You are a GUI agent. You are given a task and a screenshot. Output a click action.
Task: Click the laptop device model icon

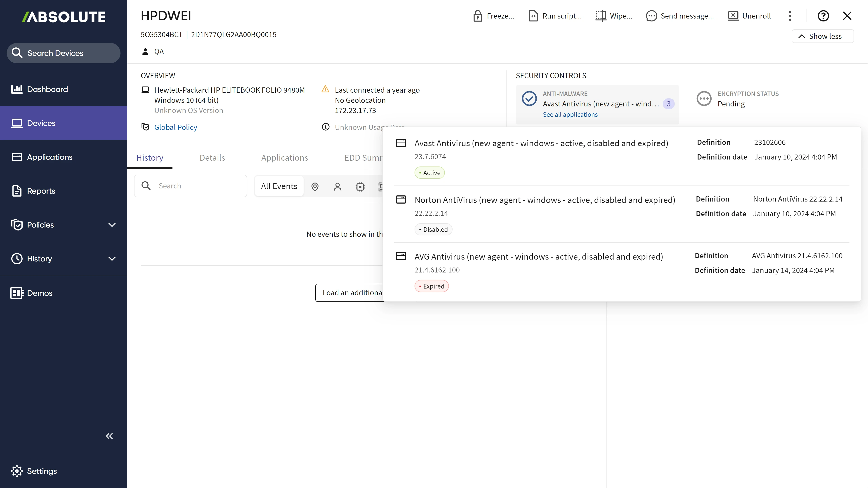pos(145,90)
